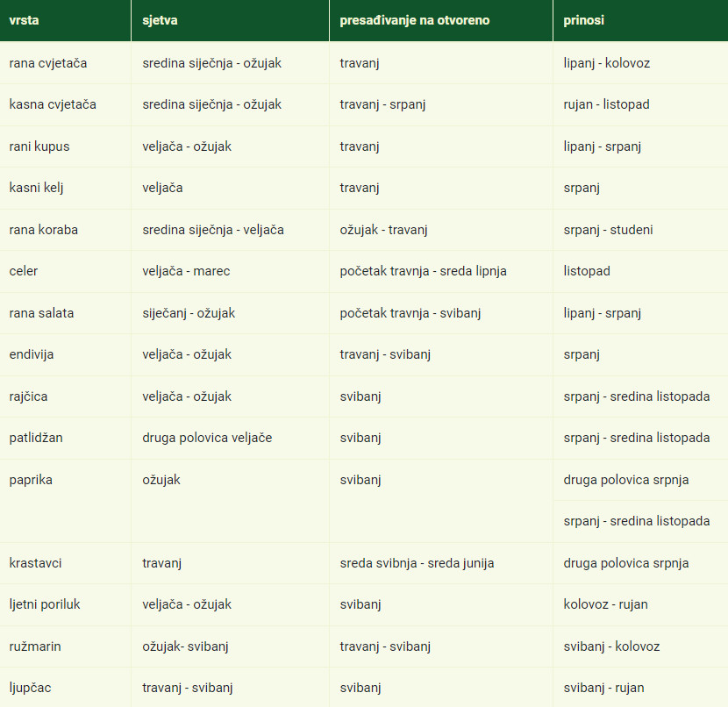Click the 'prinosi' column header
Screen dimensions: 728x707
pos(584,20)
